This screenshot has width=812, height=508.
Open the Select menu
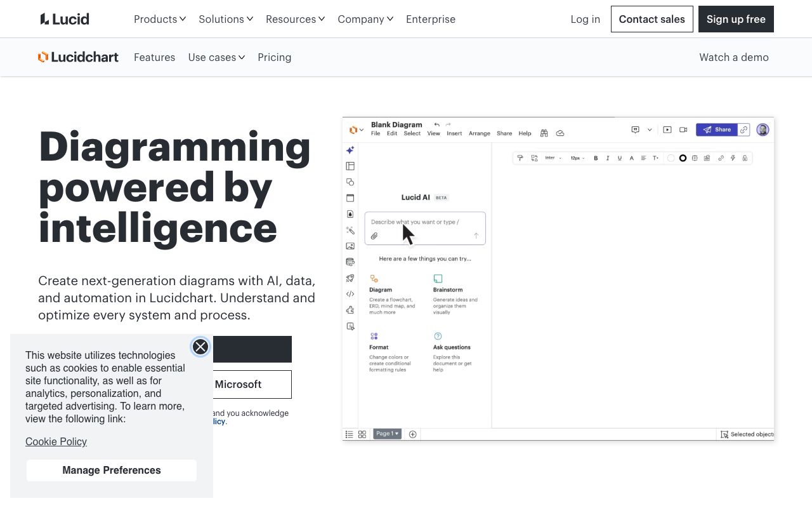(x=412, y=133)
